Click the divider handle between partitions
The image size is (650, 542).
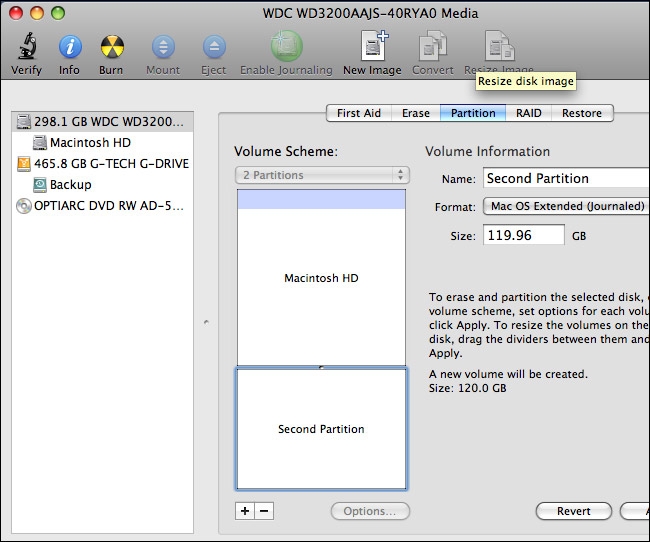pyautogui.click(x=321, y=367)
